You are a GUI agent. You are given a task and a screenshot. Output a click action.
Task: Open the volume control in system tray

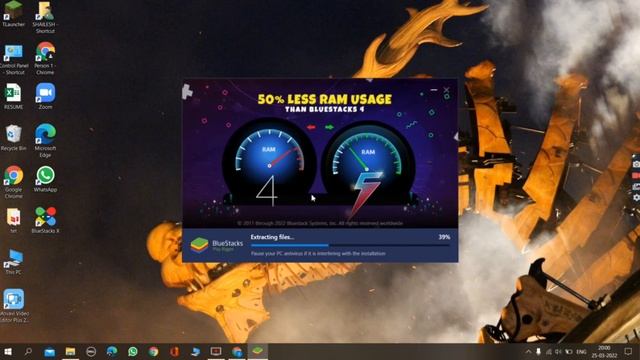pyautogui.click(x=558, y=351)
